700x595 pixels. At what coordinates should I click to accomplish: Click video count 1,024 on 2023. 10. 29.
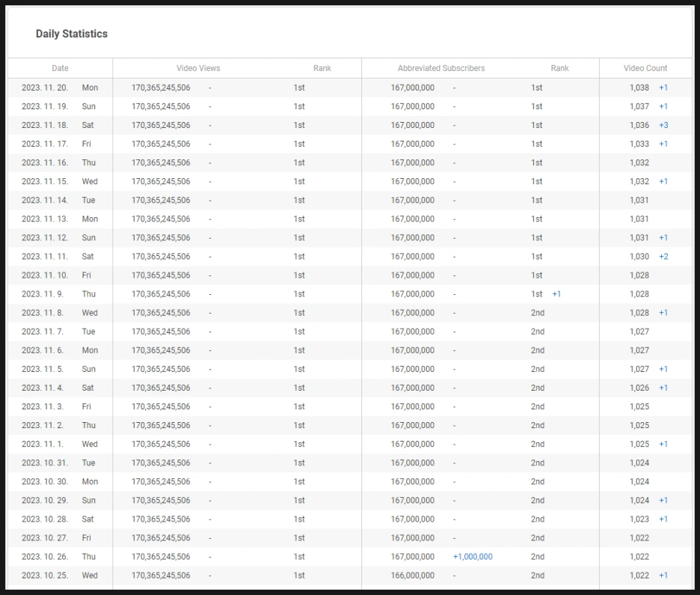coord(639,500)
